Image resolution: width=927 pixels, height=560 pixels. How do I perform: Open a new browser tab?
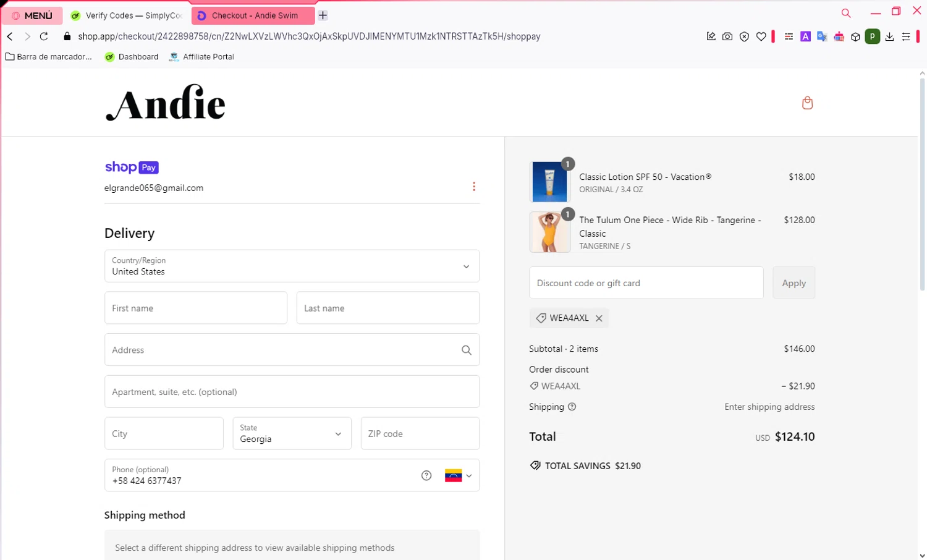[323, 15]
